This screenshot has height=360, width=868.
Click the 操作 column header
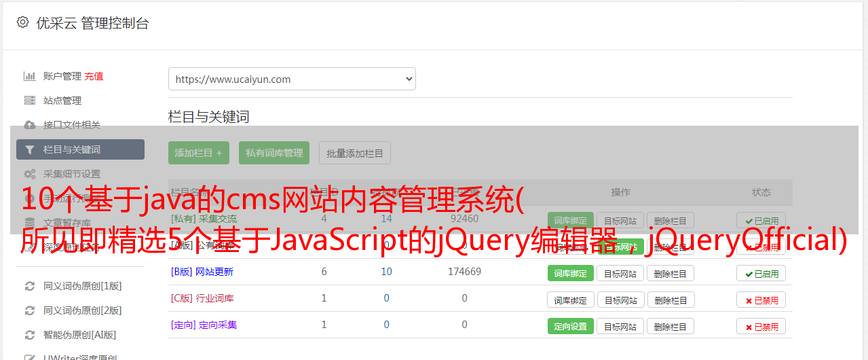click(621, 192)
